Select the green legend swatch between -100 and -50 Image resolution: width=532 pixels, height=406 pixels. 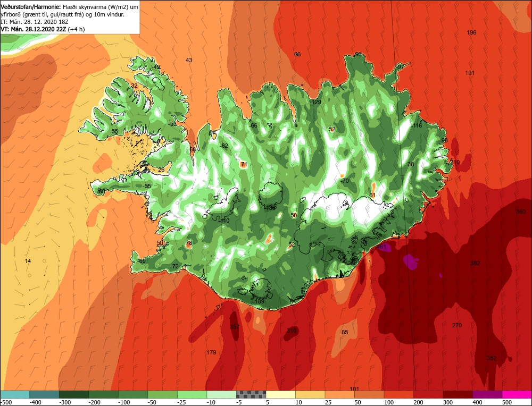tap(132, 394)
